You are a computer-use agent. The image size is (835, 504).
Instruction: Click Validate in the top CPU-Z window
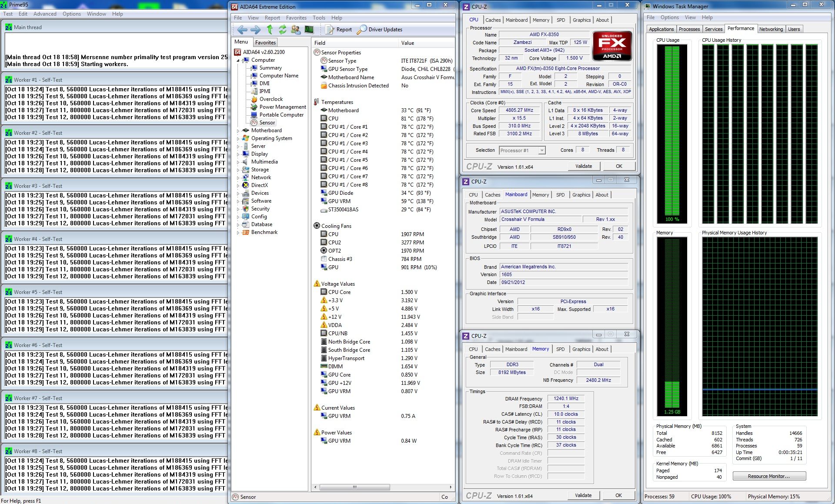(584, 166)
